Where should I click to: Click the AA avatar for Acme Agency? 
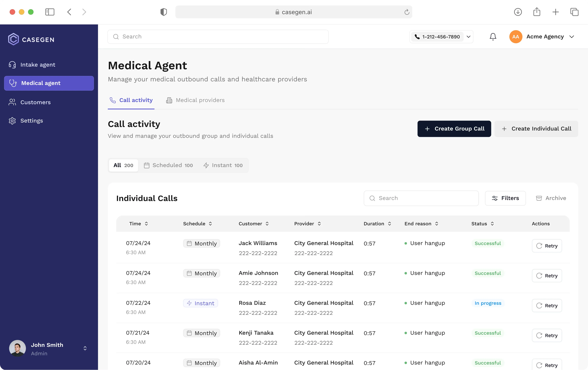pyautogui.click(x=515, y=37)
